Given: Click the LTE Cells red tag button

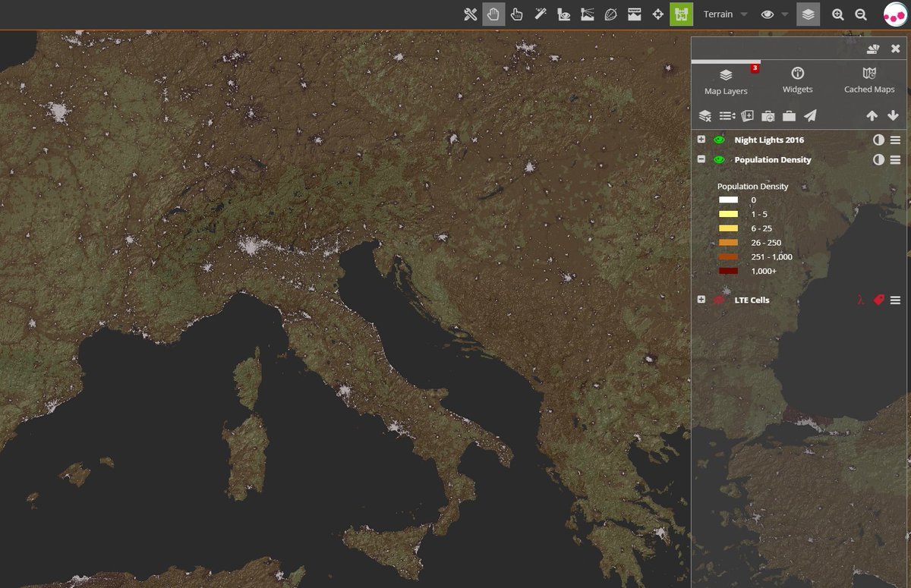Looking at the screenshot, I should 878,300.
